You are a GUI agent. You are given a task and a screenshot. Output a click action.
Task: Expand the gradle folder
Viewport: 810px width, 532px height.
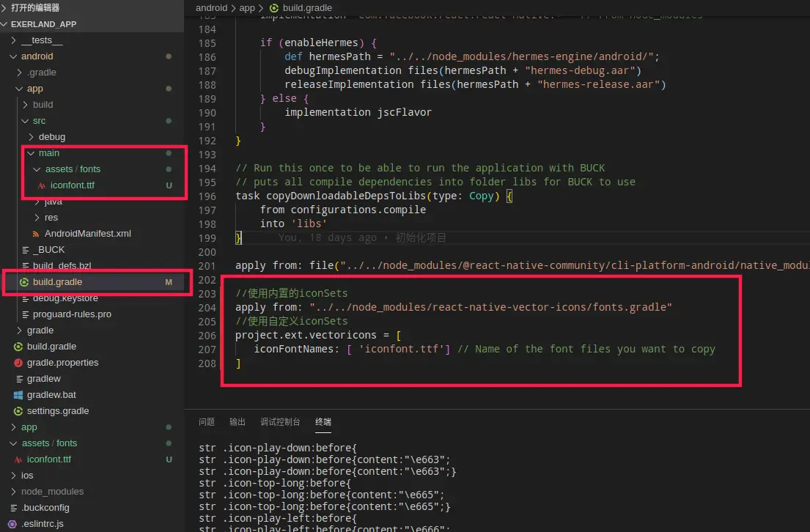point(40,330)
